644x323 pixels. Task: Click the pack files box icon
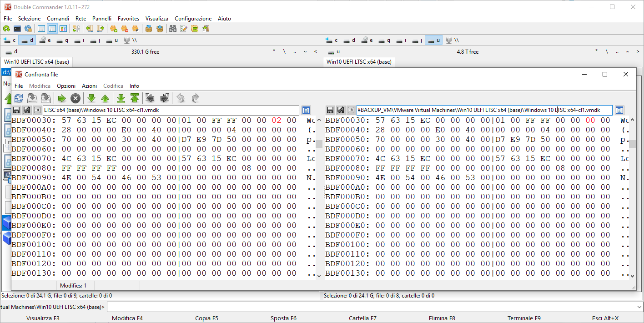[x=149, y=29]
